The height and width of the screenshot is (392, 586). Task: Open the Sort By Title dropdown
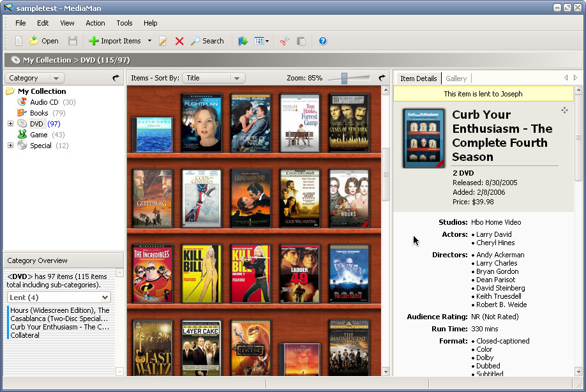tap(214, 78)
